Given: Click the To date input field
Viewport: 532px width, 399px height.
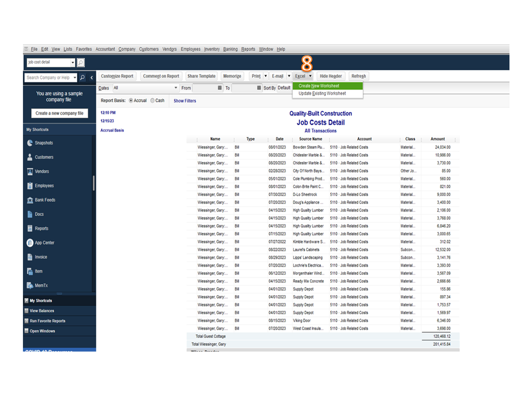Looking at the screenshot, I should coord(244,88).
